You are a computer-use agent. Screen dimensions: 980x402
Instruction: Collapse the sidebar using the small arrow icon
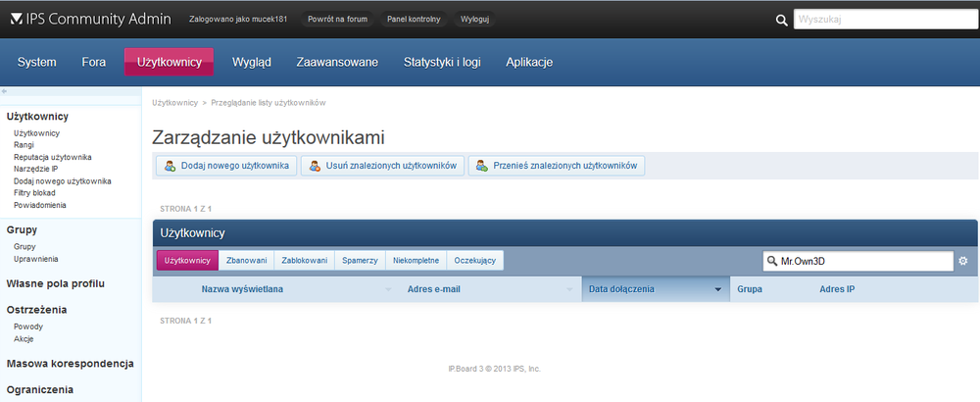click(5, 91)
